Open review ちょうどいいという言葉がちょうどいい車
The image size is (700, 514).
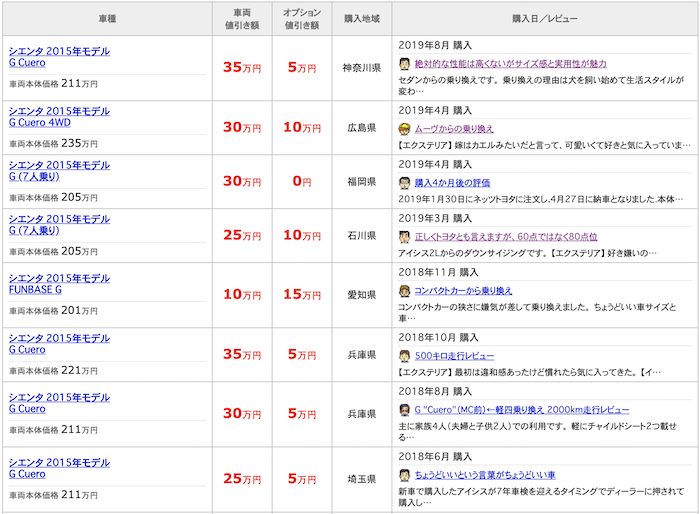[x=485, y=475]
